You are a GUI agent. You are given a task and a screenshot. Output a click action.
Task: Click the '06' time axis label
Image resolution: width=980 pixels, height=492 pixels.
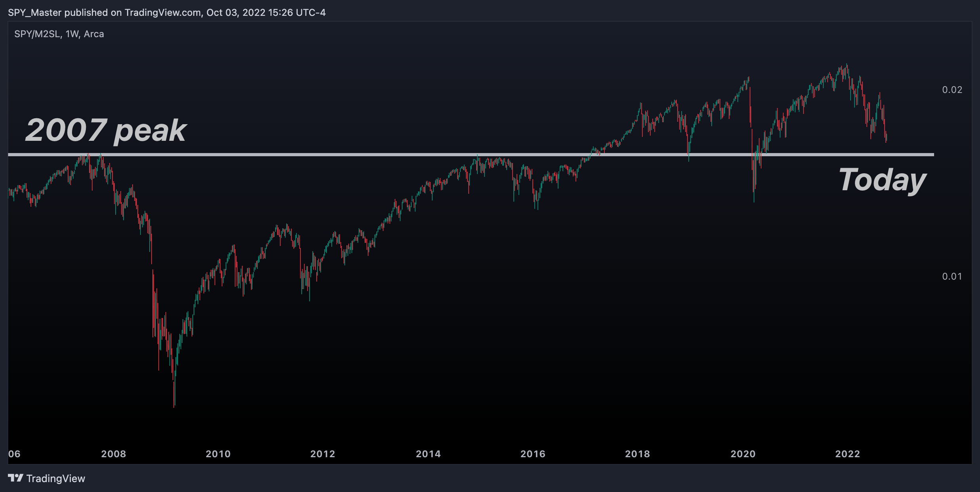click(x=14, y=454)
